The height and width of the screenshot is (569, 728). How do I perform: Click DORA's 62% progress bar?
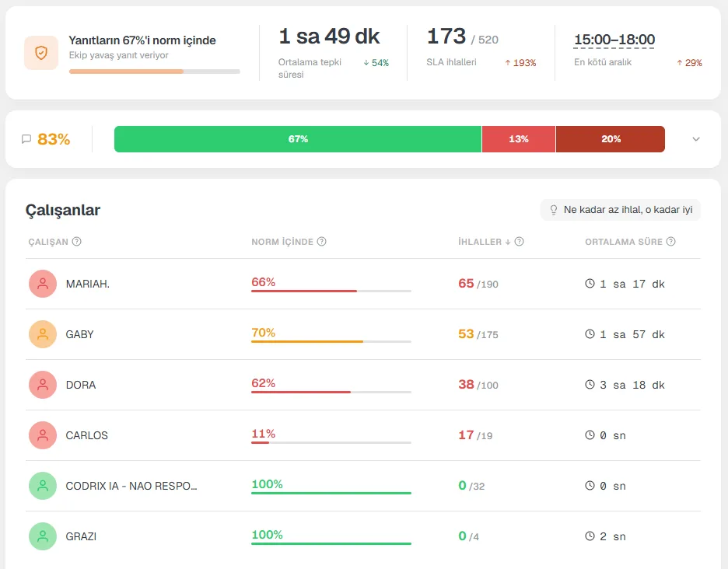(331, 393)
